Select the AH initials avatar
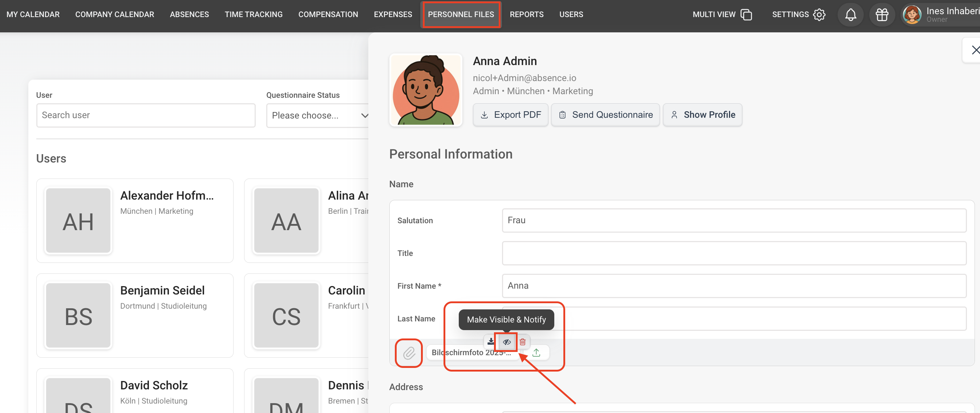This screenshot has width=980, height=413. (78, 220)
